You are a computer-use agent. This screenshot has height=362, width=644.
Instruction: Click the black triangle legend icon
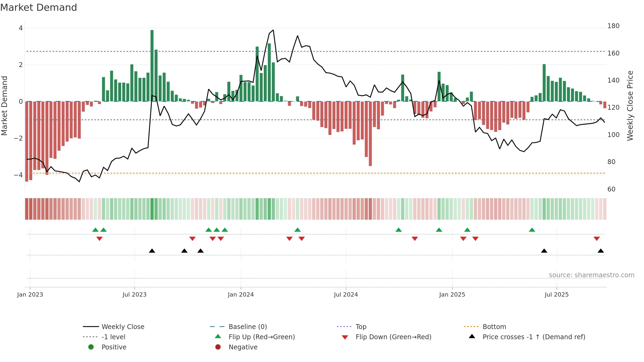click(472, 336)
